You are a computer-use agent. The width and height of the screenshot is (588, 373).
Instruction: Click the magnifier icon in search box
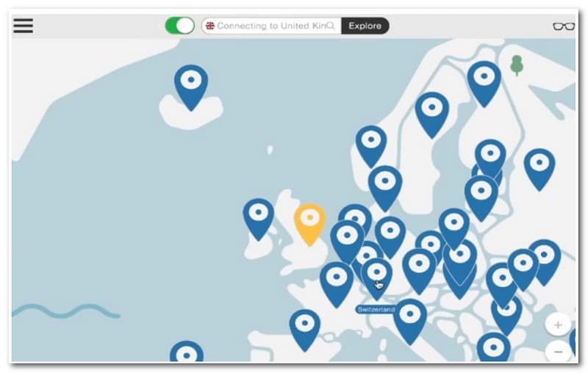330,26
